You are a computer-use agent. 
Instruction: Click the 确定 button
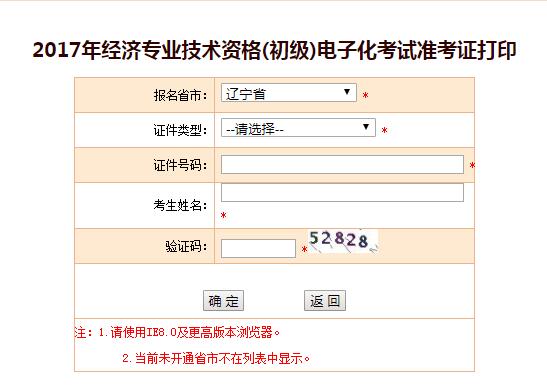click(x=223, y=300)
